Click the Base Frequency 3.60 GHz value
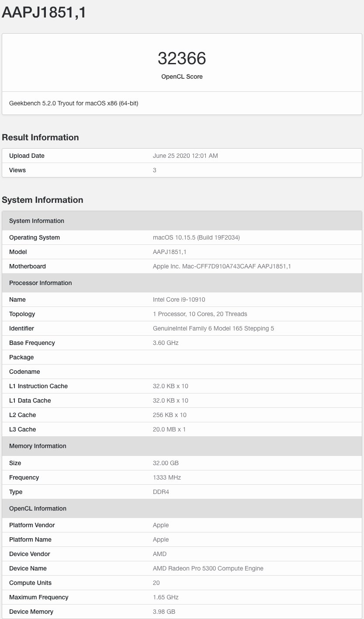 166,343
